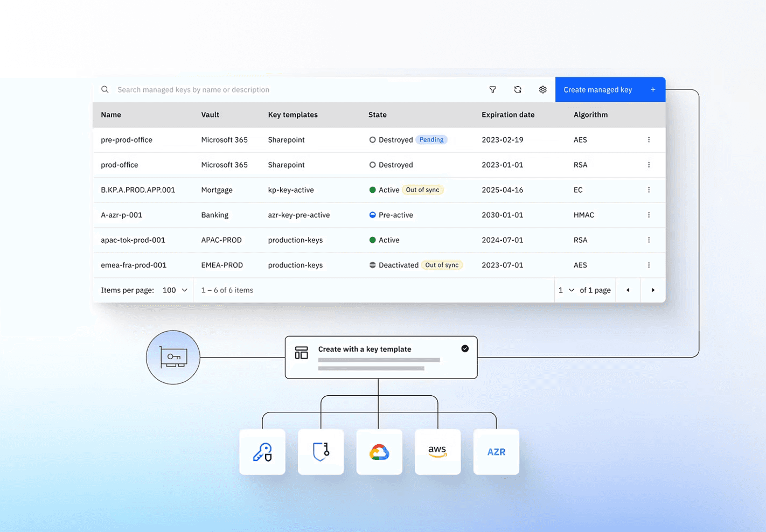This screenshot has height=532, width=766.
Task: Click the HSM card circle icon
Action: 173,357
